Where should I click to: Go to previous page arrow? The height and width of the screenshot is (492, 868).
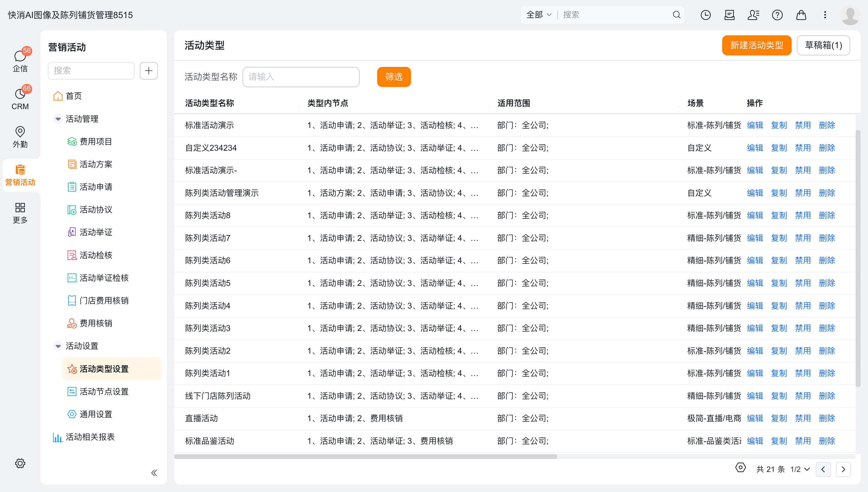823,469
